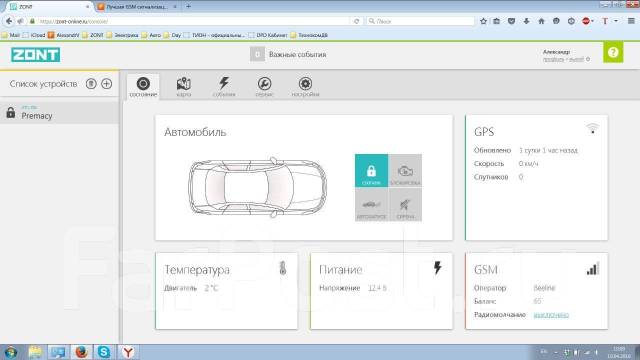
Task: Toggle the Автозапуск autostart tile
Action: (371, 204)
